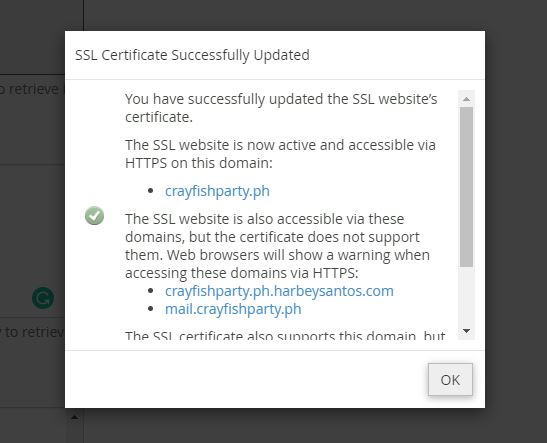
Task: Click the 'You have successfully updated' paragraph
Action: [281, 108]
